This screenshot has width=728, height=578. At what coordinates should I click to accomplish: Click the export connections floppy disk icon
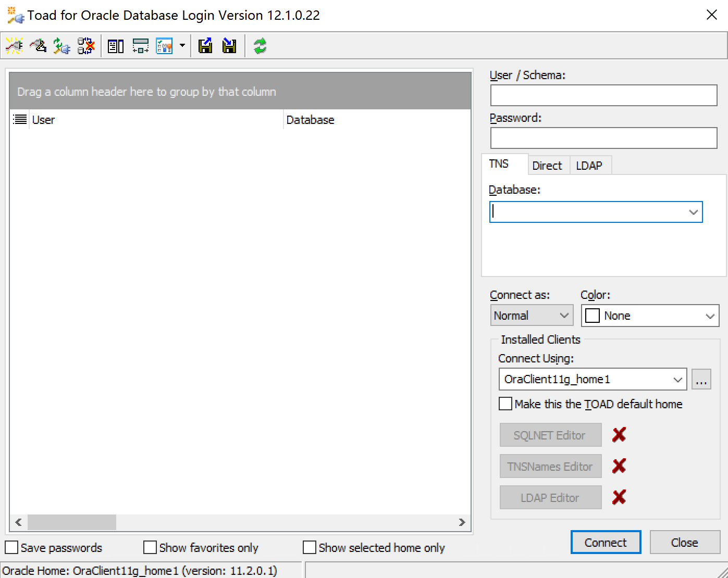coord(205,46)
